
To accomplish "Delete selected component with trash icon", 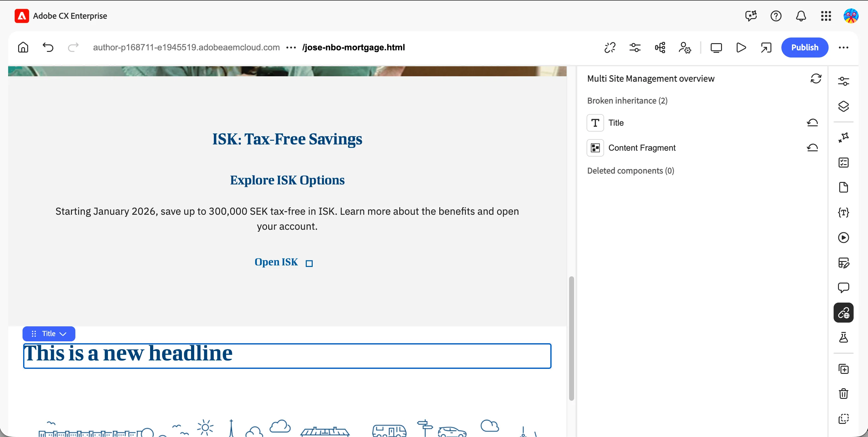I will (x=843, y=394).
